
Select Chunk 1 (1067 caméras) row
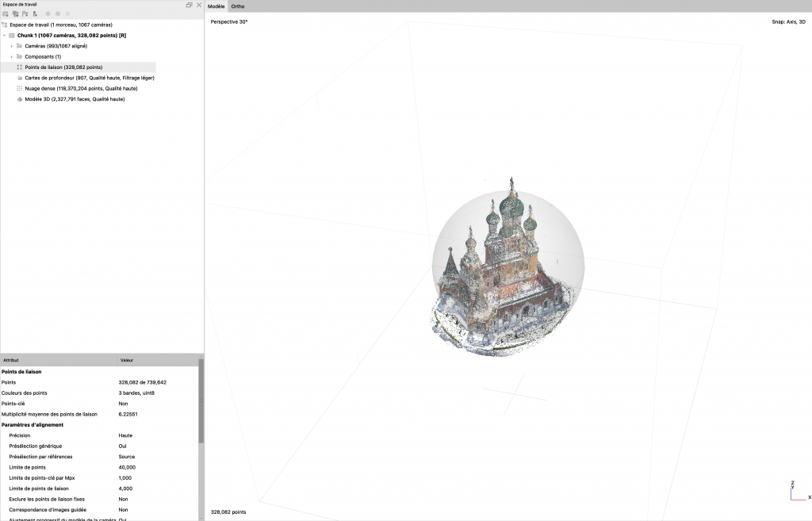point(71,36)
